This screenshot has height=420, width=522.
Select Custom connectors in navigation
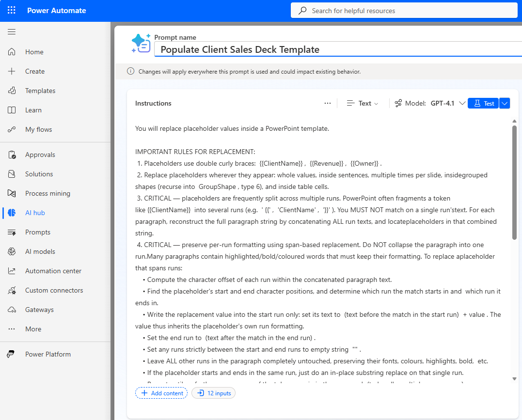[55, 290]
